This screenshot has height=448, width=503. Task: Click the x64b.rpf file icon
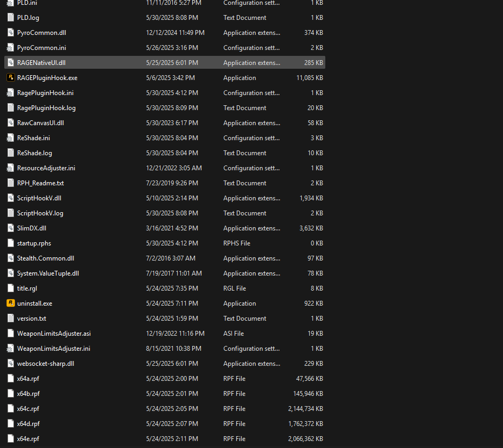(x=11, y=394)
